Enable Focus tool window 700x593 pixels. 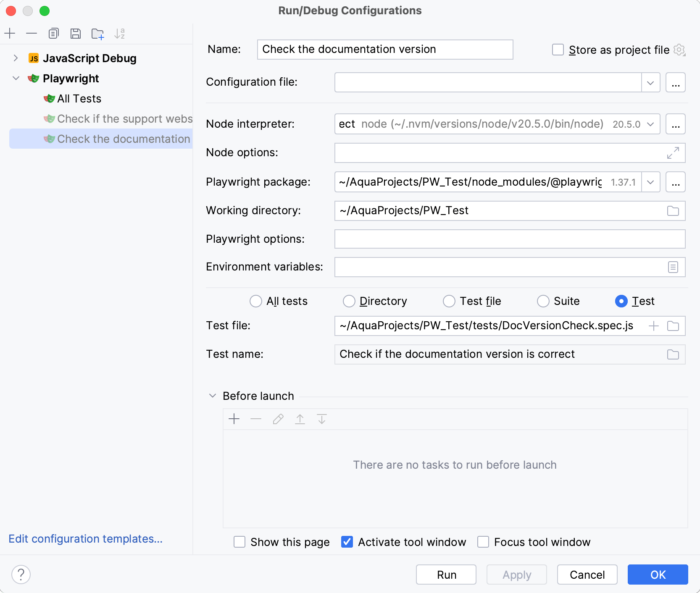point(483,542)
